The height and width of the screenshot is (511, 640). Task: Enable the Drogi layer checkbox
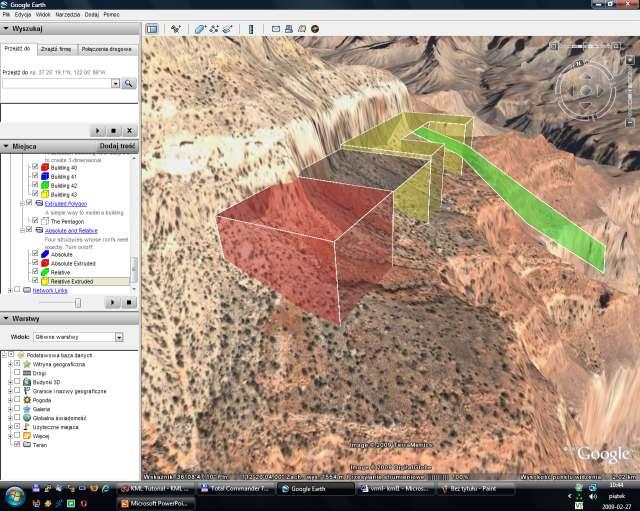[17, 372]
